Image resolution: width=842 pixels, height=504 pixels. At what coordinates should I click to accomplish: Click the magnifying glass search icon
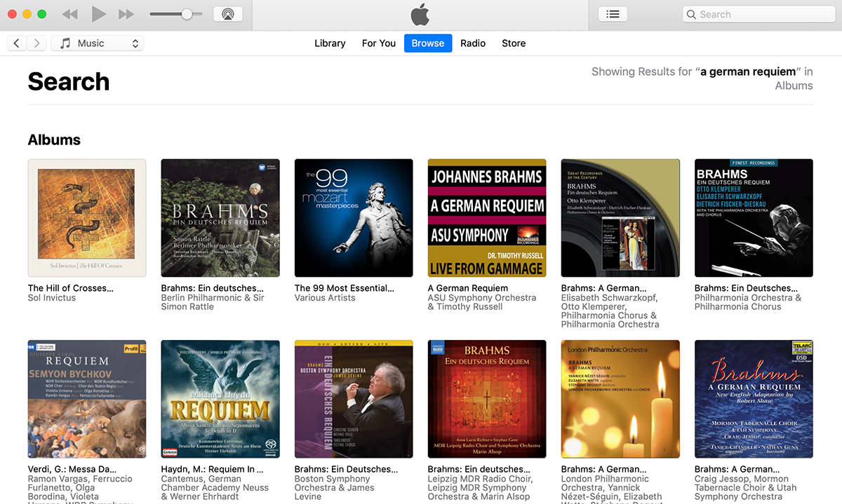coord(691,14)
